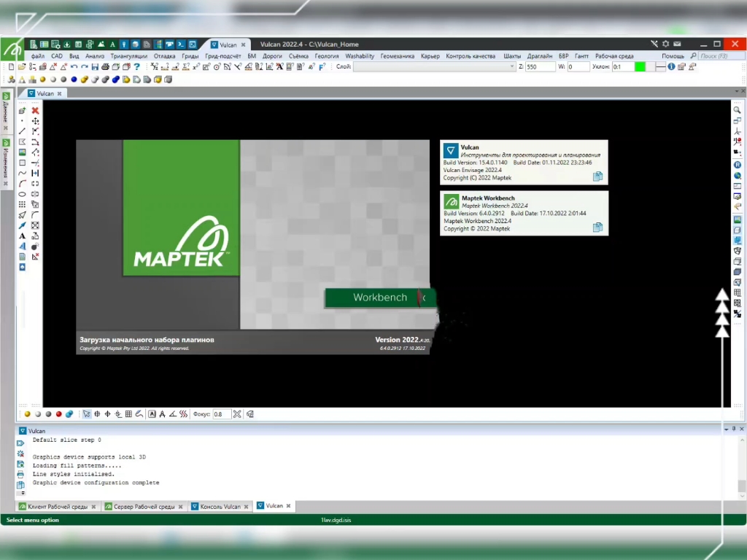
Task: Pick the Rectangle drawing tool
Action: (x=21, y=163)
